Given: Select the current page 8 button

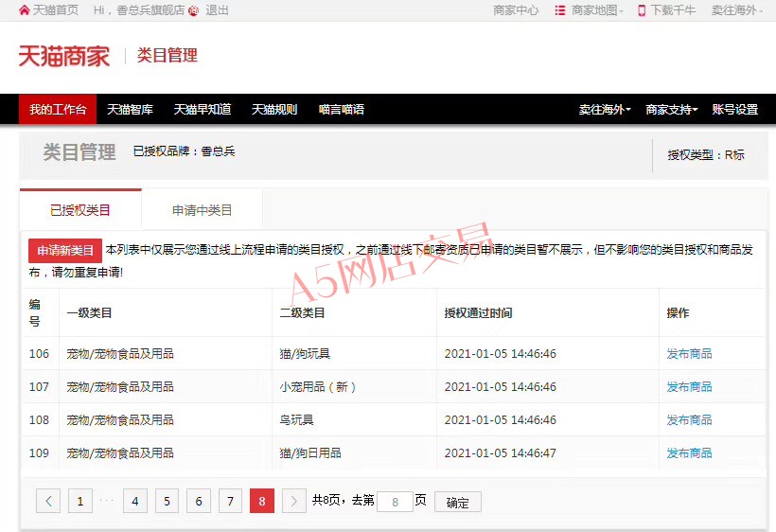Looking at the screenshot, I should pos(262,501).
